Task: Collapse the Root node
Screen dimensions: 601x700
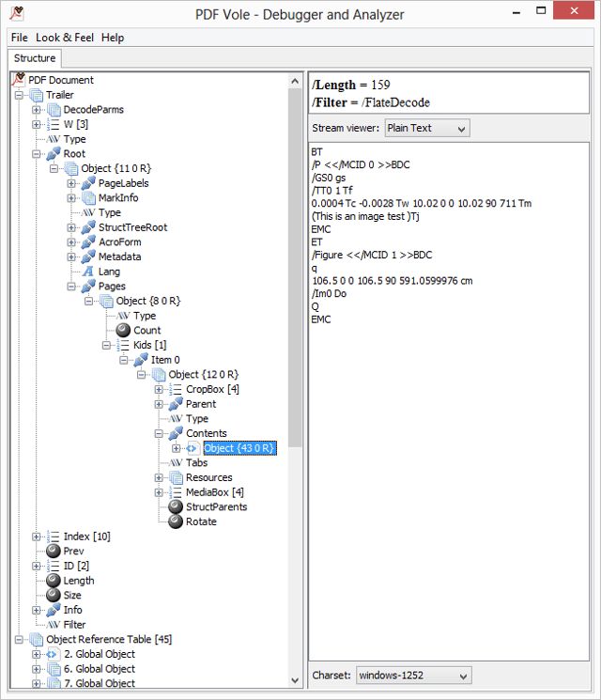Action: tap(36, 154)
